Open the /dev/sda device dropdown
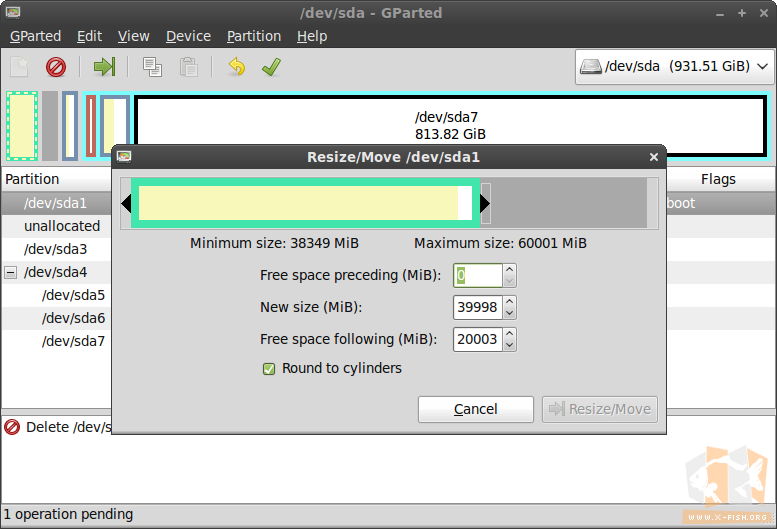777x529 pixels. [x=674, y=66]
